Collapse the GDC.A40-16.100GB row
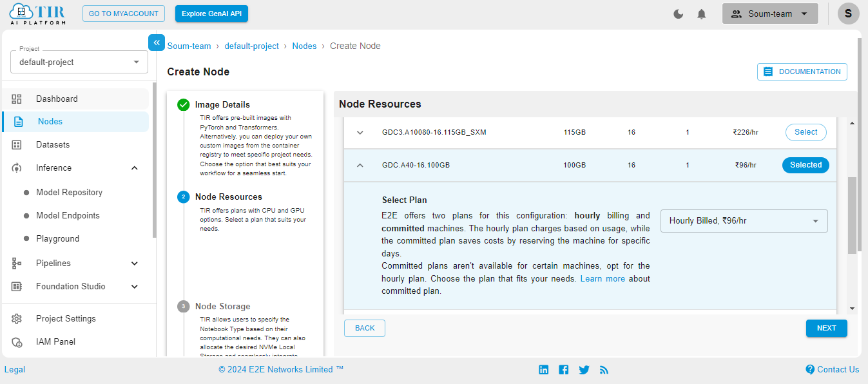Viewport: 868px width, 384px height. pyautogui.click(x=360, y=166)
